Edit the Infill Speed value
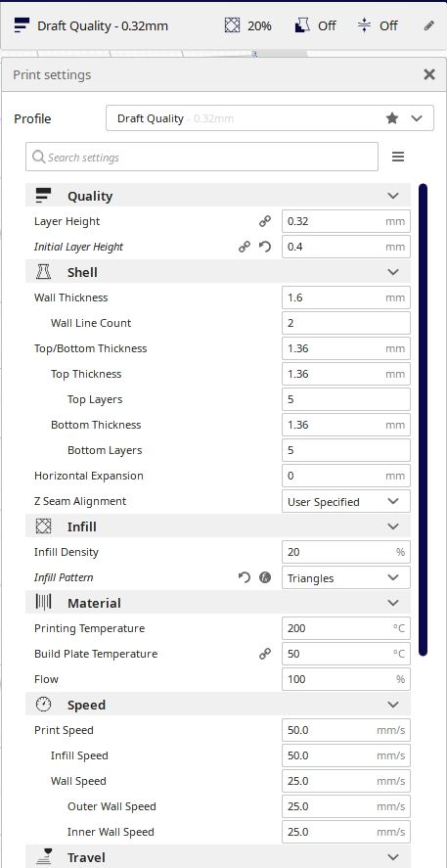Screen dimensions: 447x868 (x=346, y=756)
